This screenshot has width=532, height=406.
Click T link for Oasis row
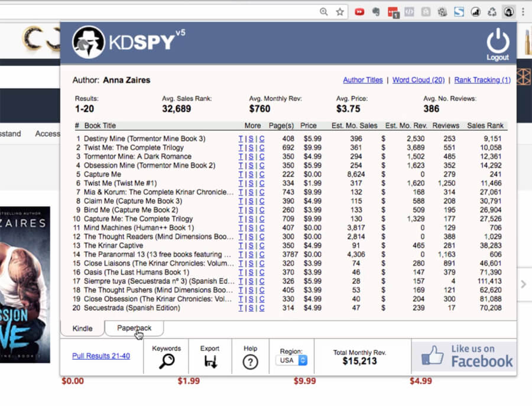point(240,272)
